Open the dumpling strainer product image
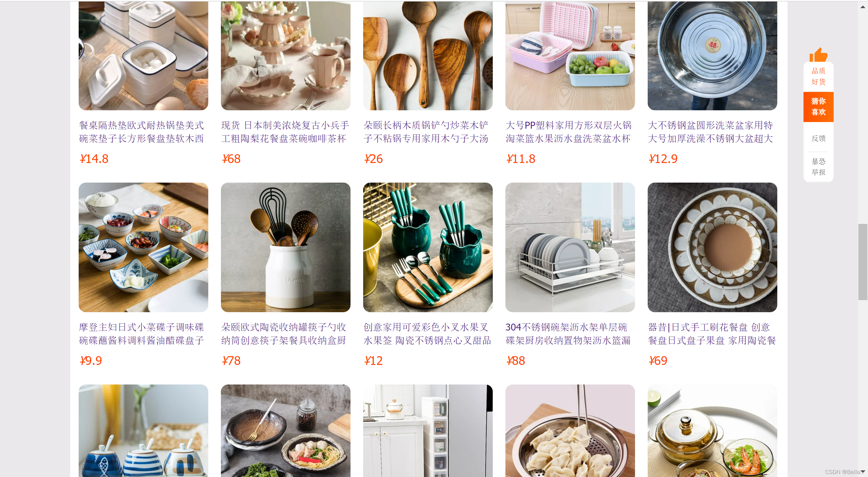This screenshot has height=477, width=868. (x=570, y=431)
